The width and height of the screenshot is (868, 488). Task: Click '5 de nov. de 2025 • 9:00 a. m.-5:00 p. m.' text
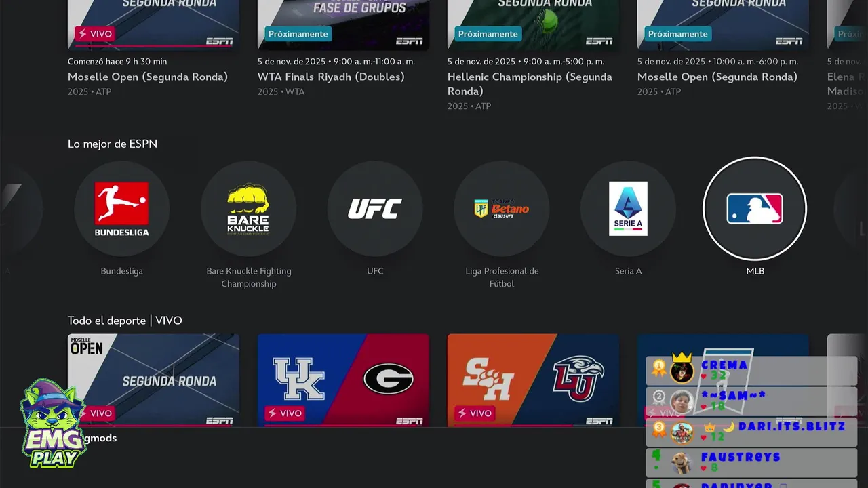[x=526, y=62]
